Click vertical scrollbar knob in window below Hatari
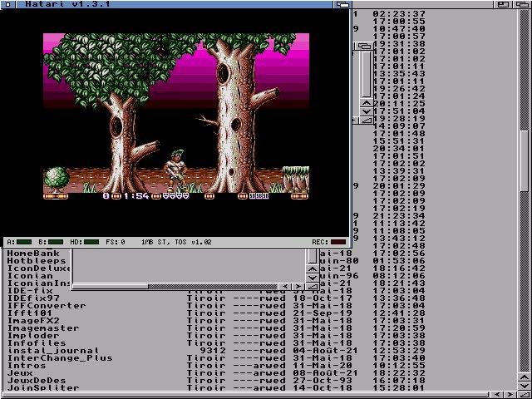 point(313,256)
